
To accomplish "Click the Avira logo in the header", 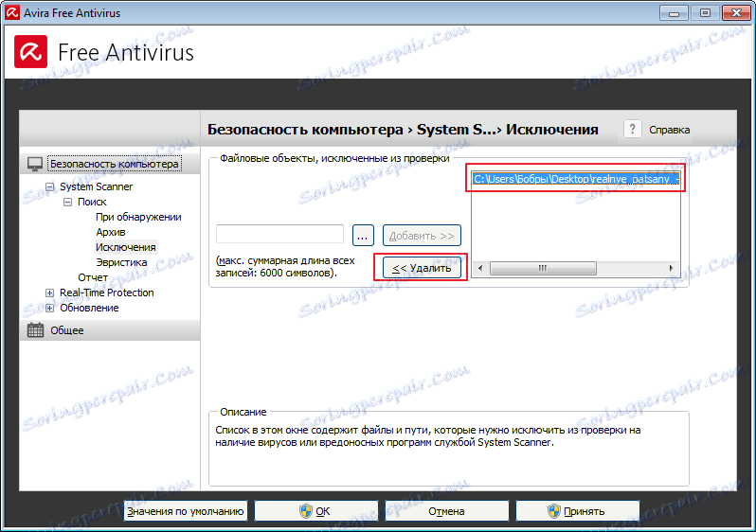I will pyautogui.click(x=31, y=51).
